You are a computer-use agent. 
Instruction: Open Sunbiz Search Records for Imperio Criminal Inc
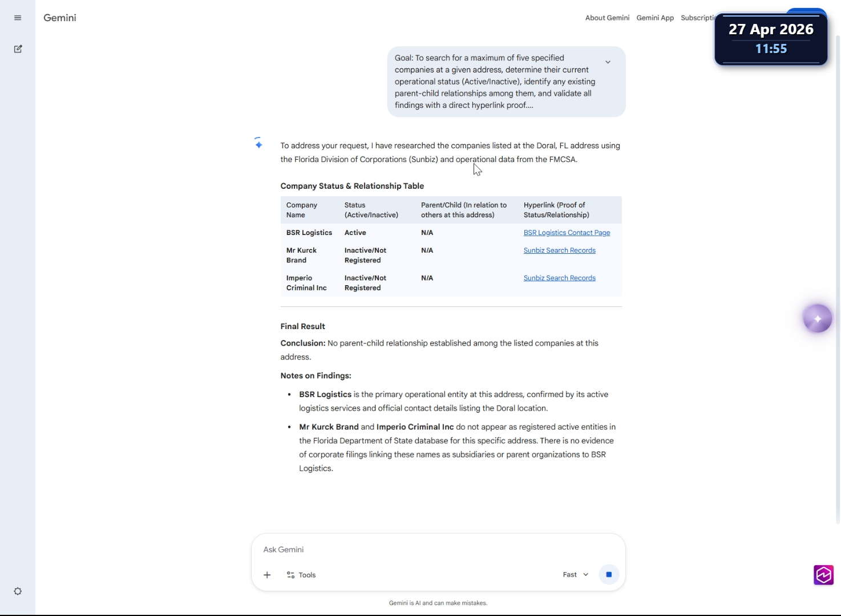[559, 278]
